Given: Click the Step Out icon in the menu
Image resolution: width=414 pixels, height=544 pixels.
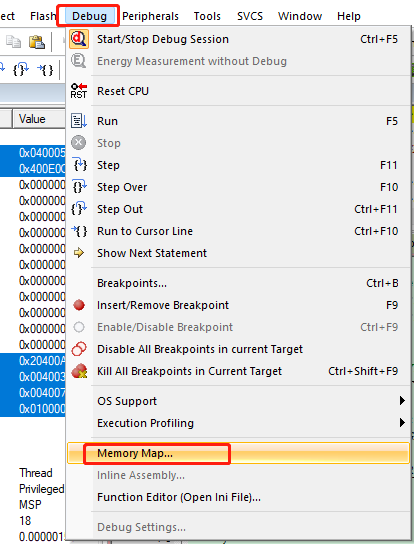Looking at the screenshot, I should [x=79, y=209].
